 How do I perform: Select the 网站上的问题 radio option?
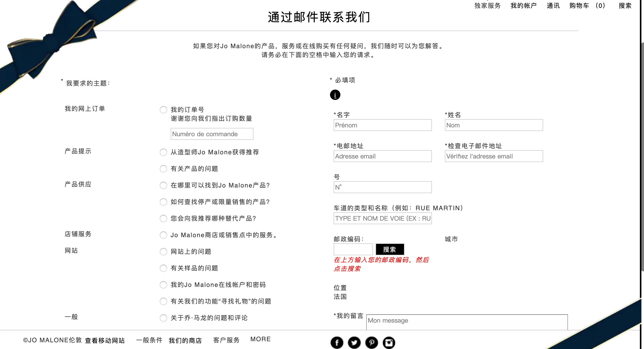(163, 251)
